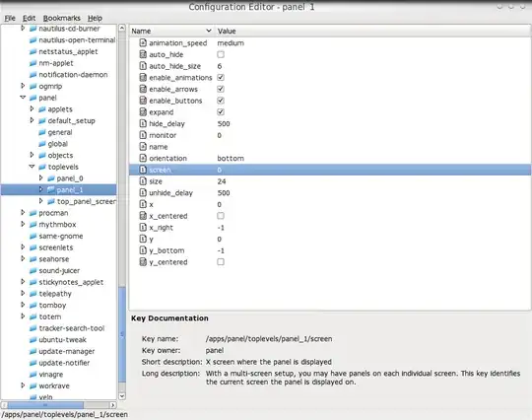The width and height of the screenshot is (532, 420).
Task: Click the same-gnome folder icon
Action: (x=33, y=236)
